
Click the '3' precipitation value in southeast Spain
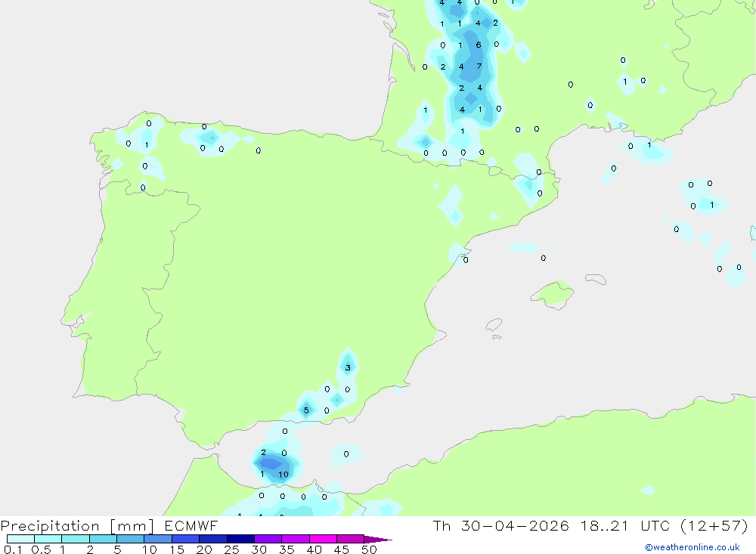click(348, 368)
